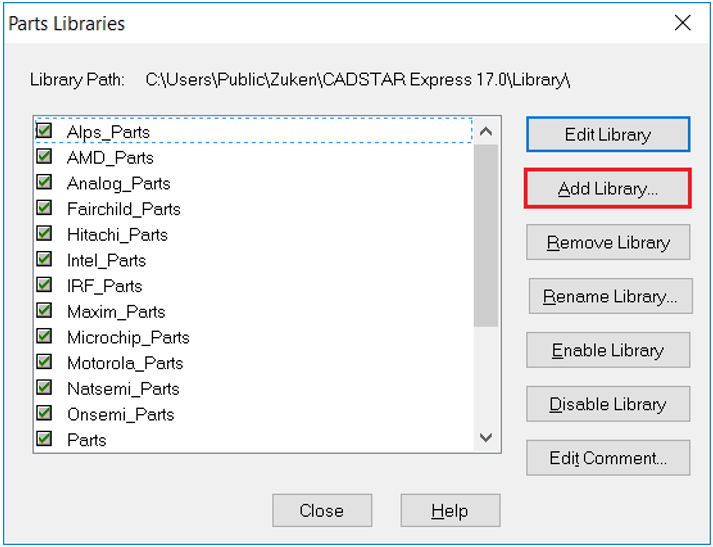Open the Add Library dialog

point(608,188)
